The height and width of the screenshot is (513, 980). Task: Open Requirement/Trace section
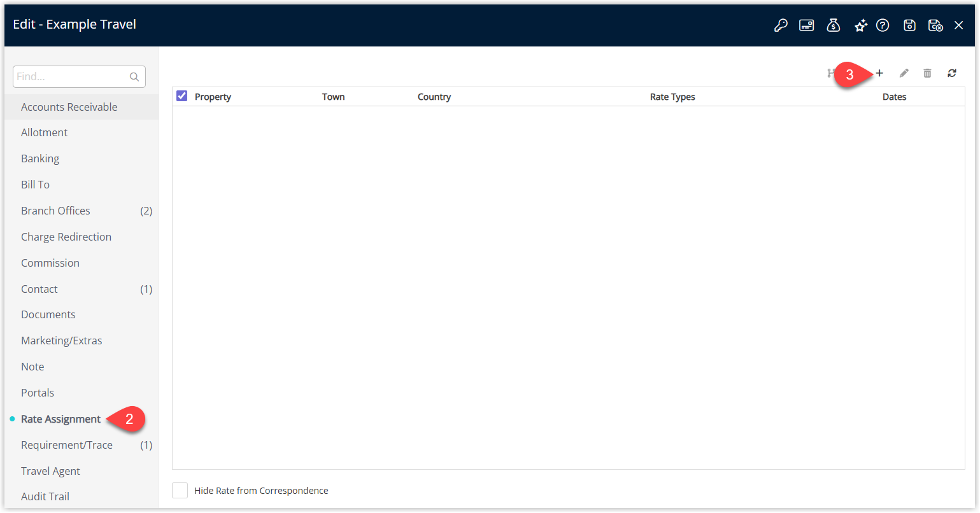[x=82, y=445]
